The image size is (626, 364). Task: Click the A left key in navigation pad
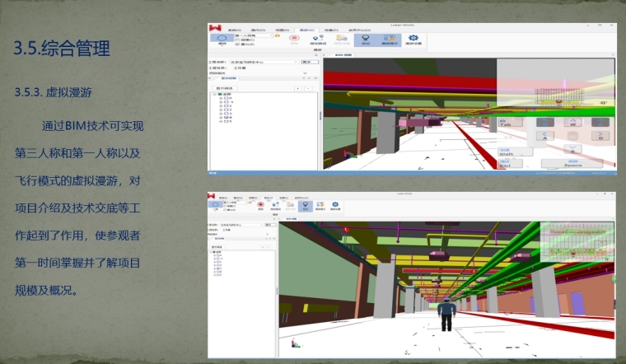pos(544,134)
